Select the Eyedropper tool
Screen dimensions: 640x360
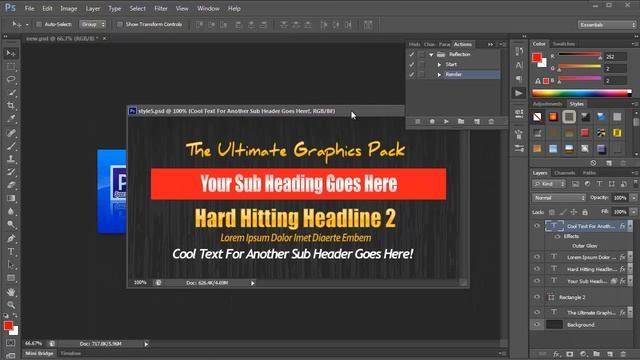[x=11, y=119]
